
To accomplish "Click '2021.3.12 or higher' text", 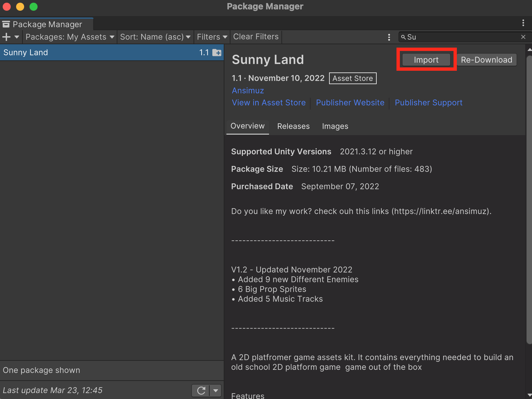I will pyautogui.click(x=376, y=152).
